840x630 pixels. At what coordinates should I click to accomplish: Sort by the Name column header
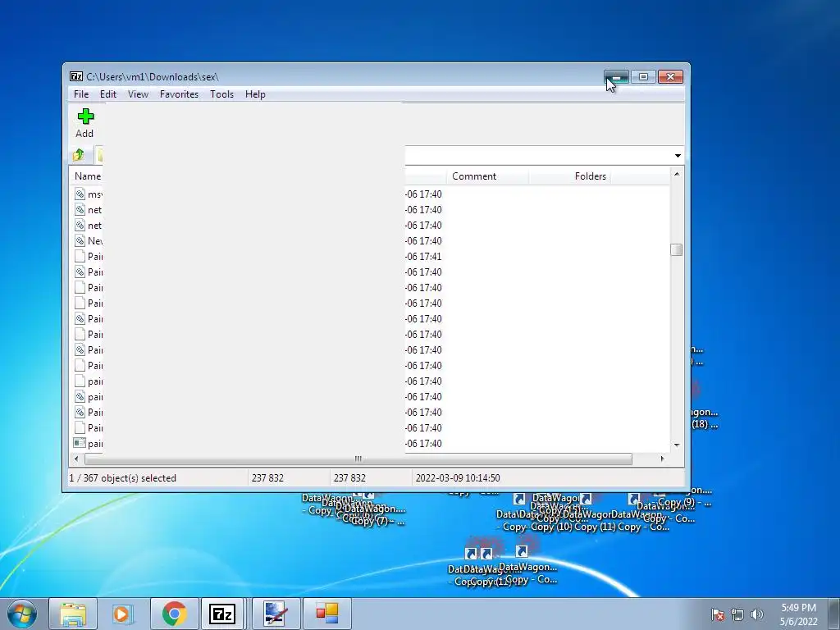(x=87, y=176)
